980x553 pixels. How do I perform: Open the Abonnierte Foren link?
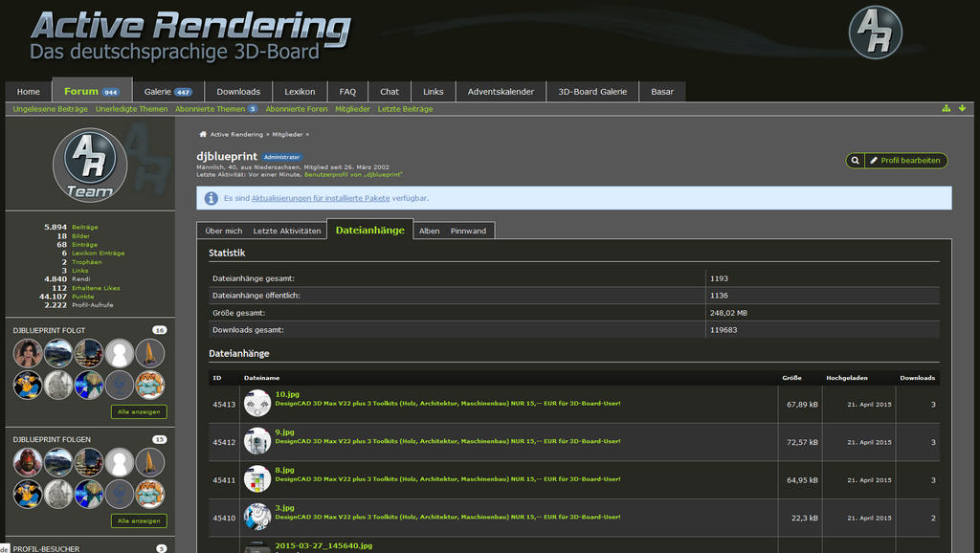pyautogui.click(x=297, y=109)
